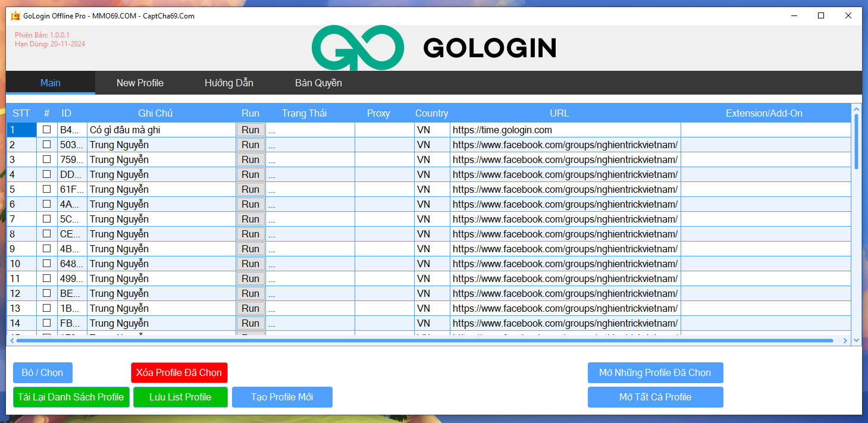Select the ID cell "503..." in row 2
The width and height of the screenshot is (868, 423).
coord(72,145)
